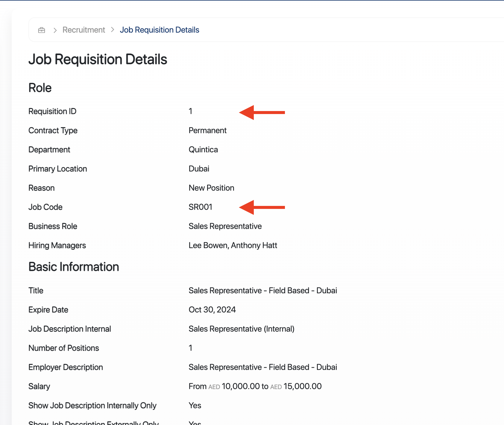The height and width of the screenshot is (425, 504).
Task: Click the Hiring Managers label
Action: point(57,245)
